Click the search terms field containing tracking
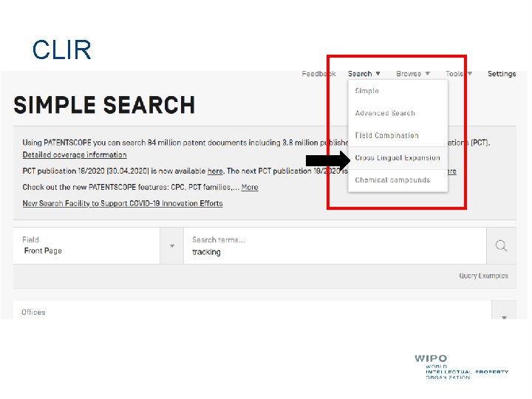The height and width of the screenshot is (399, 532). click(335, 245)
